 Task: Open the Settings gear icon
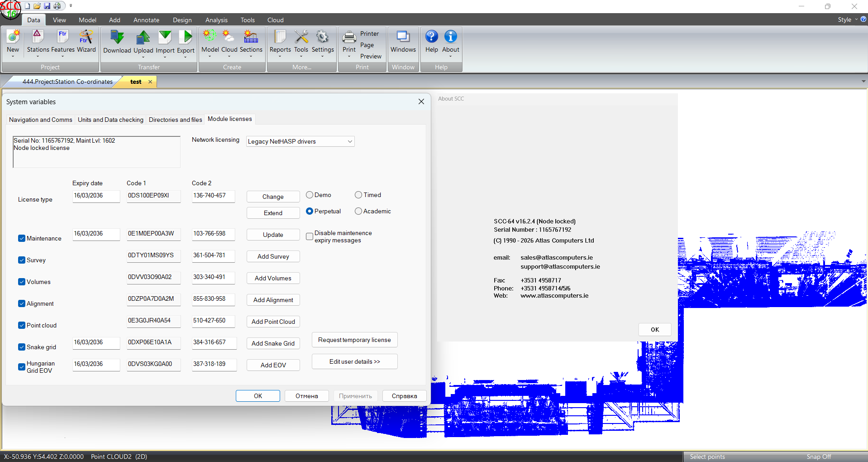[322, 37]
